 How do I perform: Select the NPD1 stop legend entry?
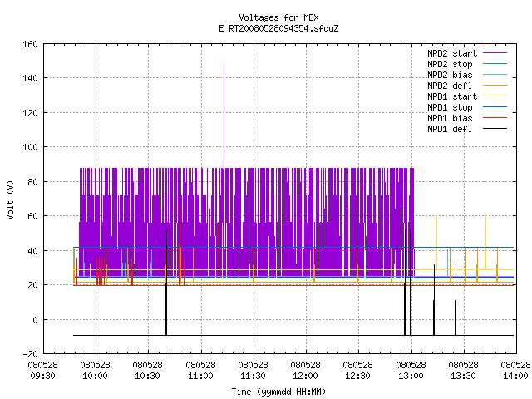[450, 107]
